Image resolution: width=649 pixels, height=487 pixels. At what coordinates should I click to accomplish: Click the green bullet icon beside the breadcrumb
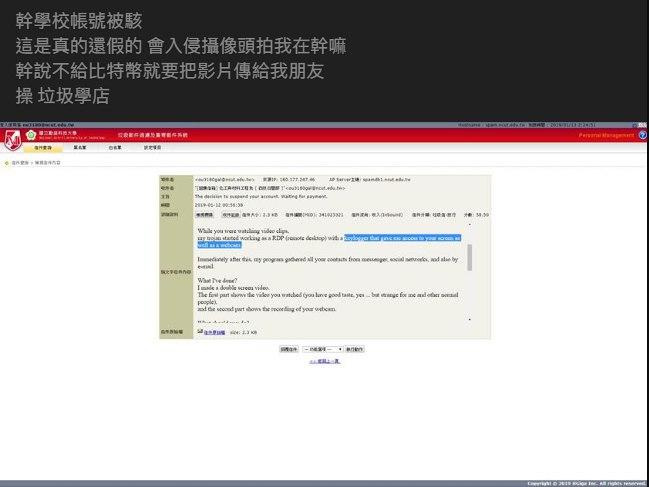coord(7,163)
